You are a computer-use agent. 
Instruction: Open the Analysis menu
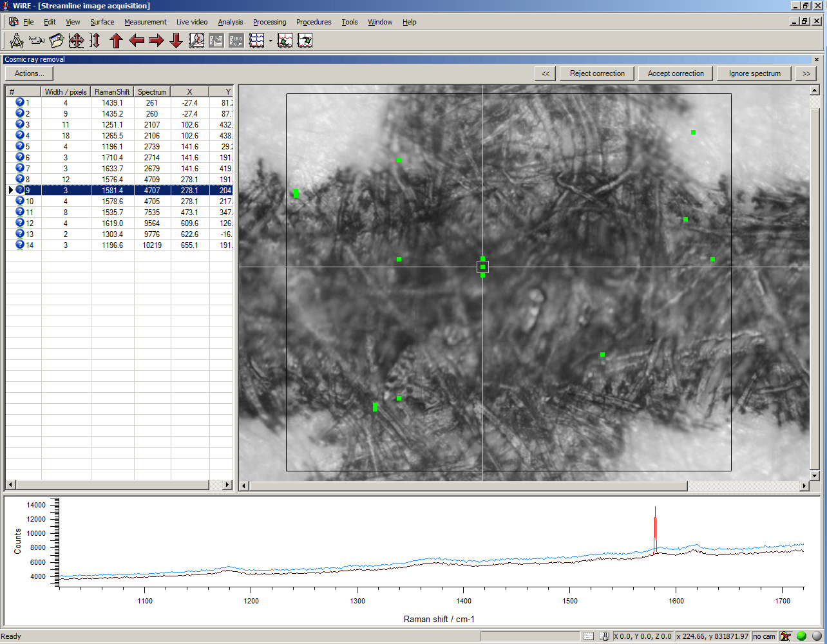pos(230,22)
